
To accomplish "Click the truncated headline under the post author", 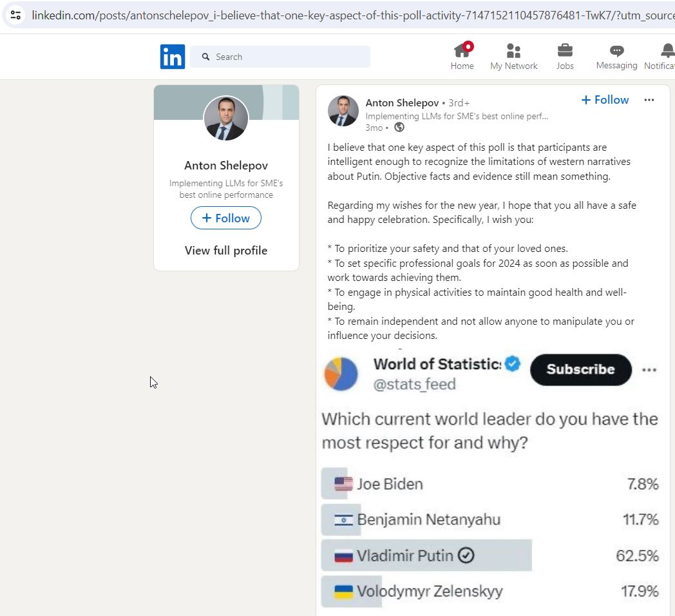I will 457,117.
